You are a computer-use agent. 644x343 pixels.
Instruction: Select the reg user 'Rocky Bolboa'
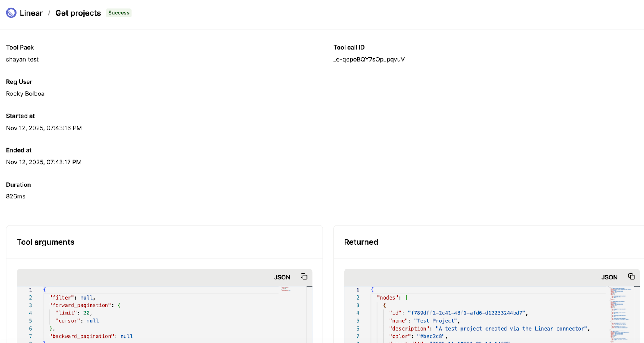pos(25,94)
